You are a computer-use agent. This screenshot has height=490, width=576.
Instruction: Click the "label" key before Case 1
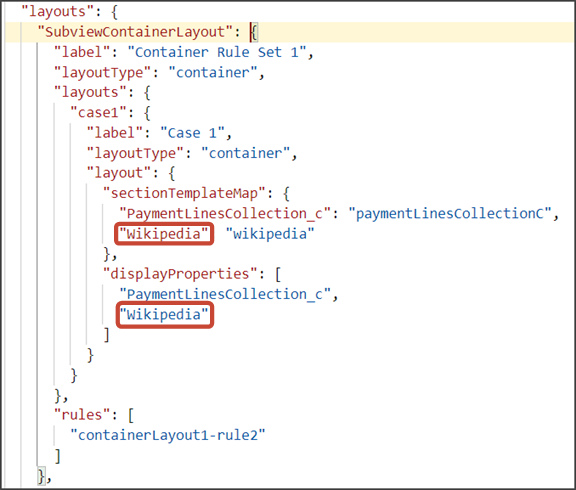(114, 133)
